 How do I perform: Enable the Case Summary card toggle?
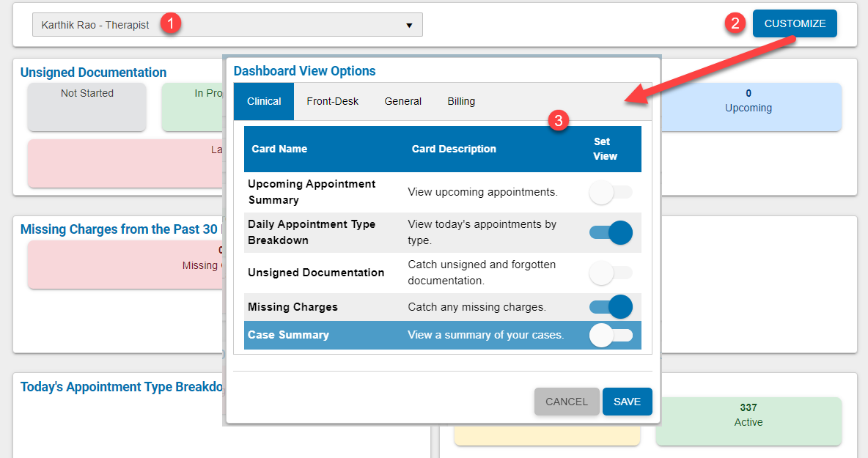611,334
